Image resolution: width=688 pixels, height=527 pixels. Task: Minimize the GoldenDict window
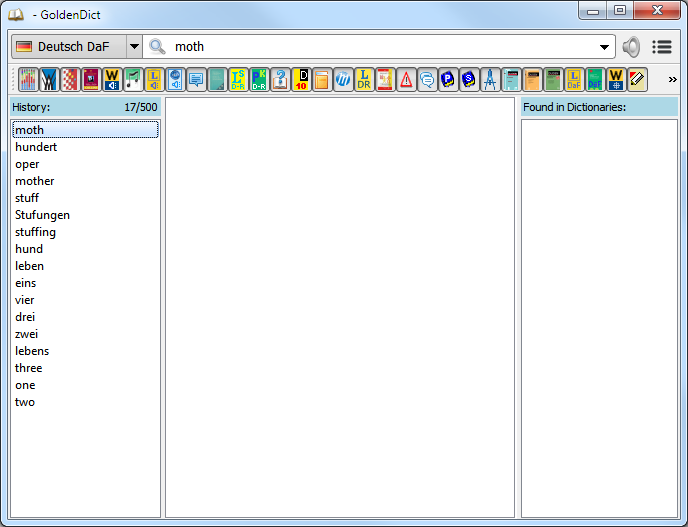click(593, 11)
